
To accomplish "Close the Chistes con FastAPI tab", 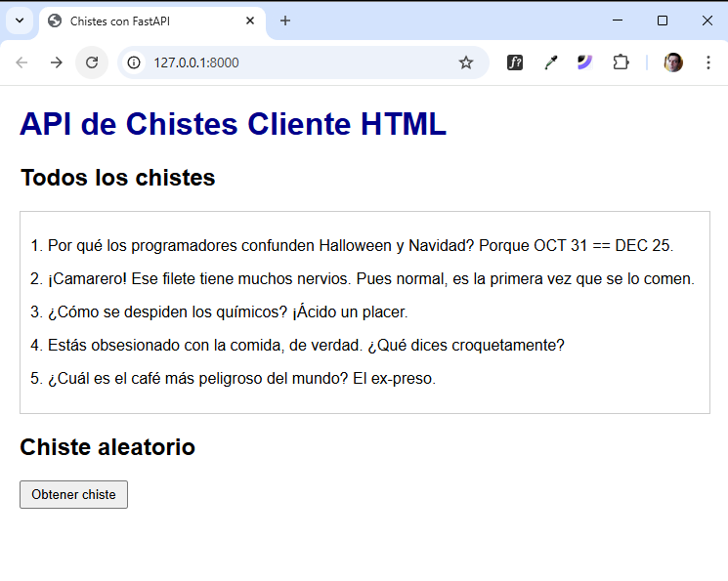I will (x=250, y=21).
